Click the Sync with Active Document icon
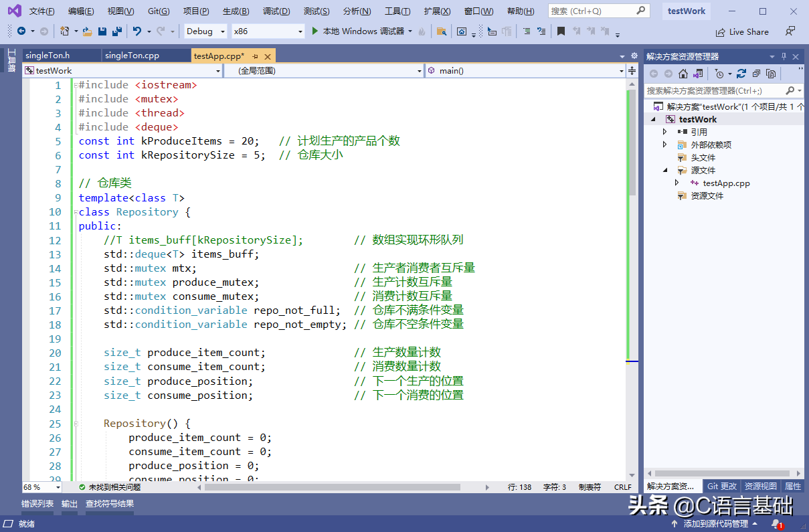The width and height of the screenshot is (809, 532). [741, 74]
